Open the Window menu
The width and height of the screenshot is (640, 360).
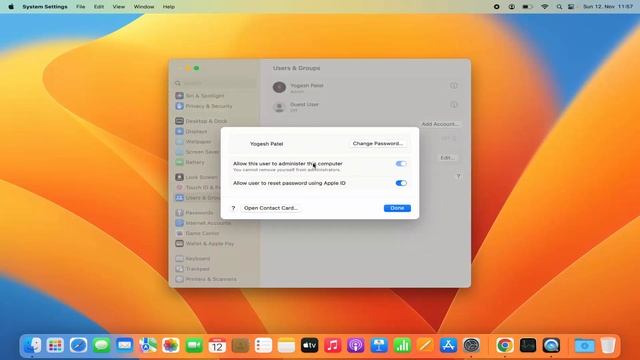tap(144, 7)
